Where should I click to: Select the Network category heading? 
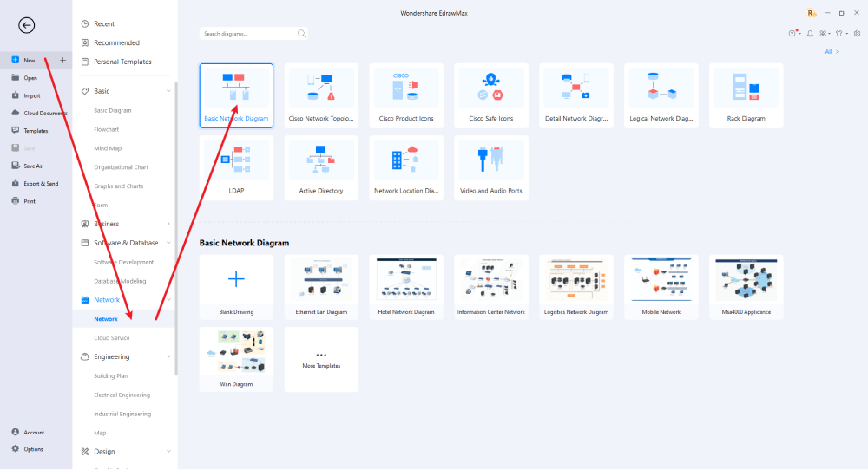click(x=106, y=300)
